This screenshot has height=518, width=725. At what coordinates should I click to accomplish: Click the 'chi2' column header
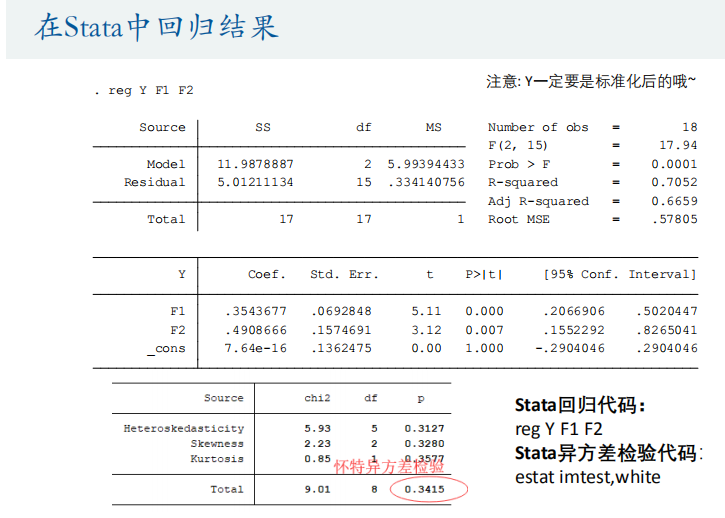point(317,398)
